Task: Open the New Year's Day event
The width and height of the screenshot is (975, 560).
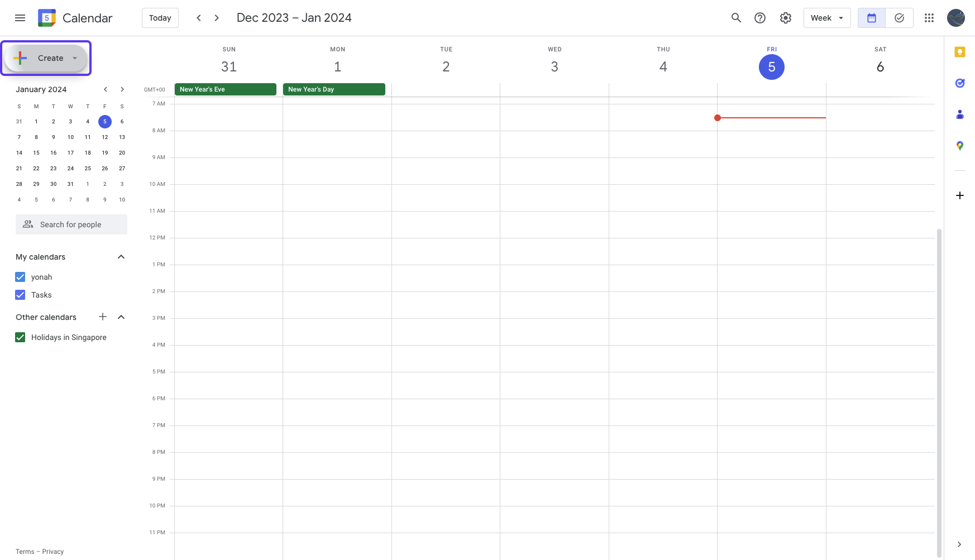Action: tap(334, 89)
